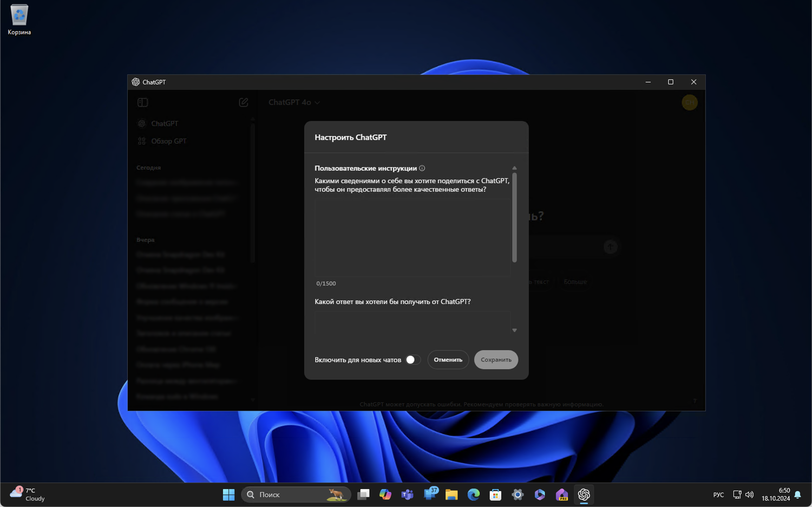Toggle the sidebar panel icon

tap(143, 102)
